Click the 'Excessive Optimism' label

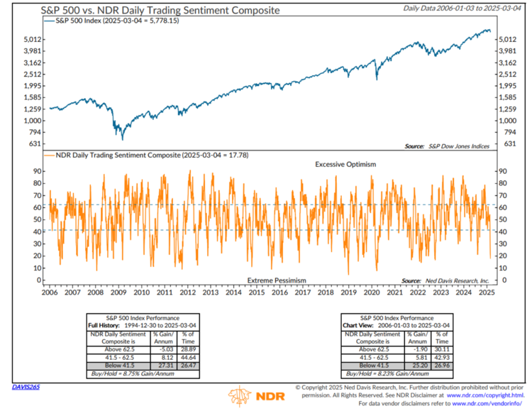346,164
